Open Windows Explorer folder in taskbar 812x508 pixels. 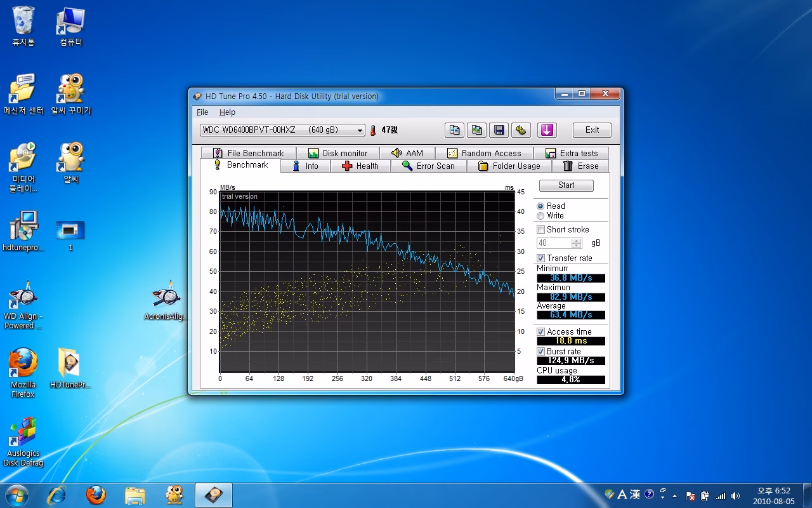tap(135, 495)
